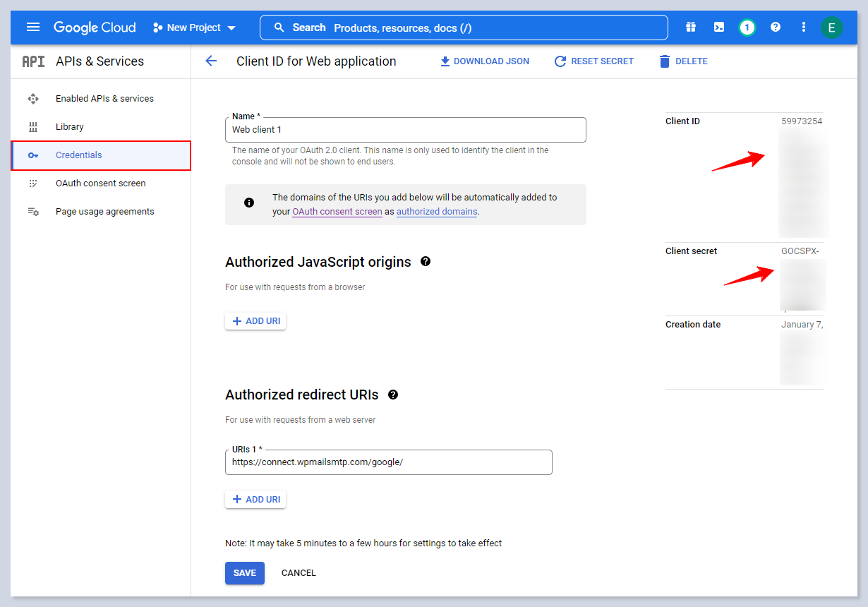Follow the authorized domains link
This screenshot has height=607, width=868.
pyautogui.click(x=437, y=211)
